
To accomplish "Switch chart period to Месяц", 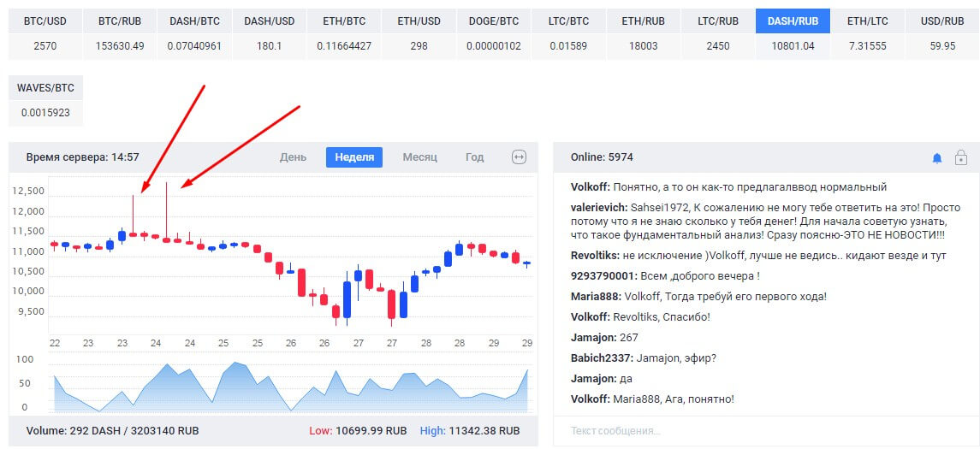I will pos(419,157).
